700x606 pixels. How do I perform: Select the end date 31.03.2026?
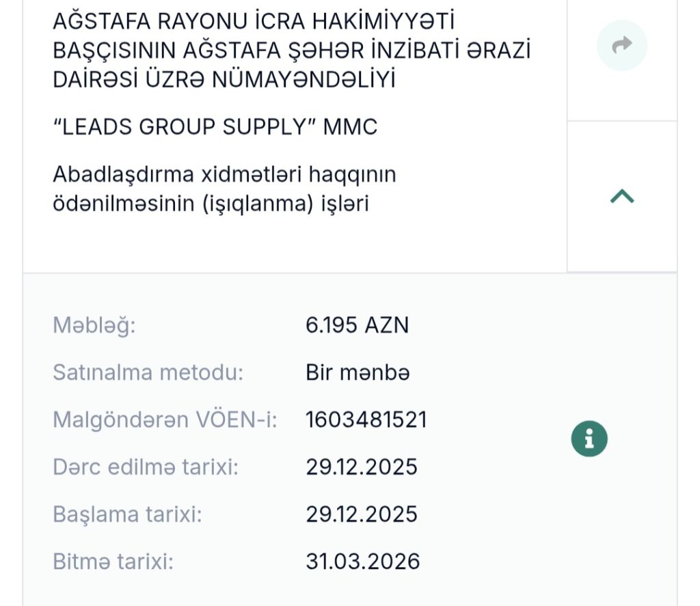point(362,562)
